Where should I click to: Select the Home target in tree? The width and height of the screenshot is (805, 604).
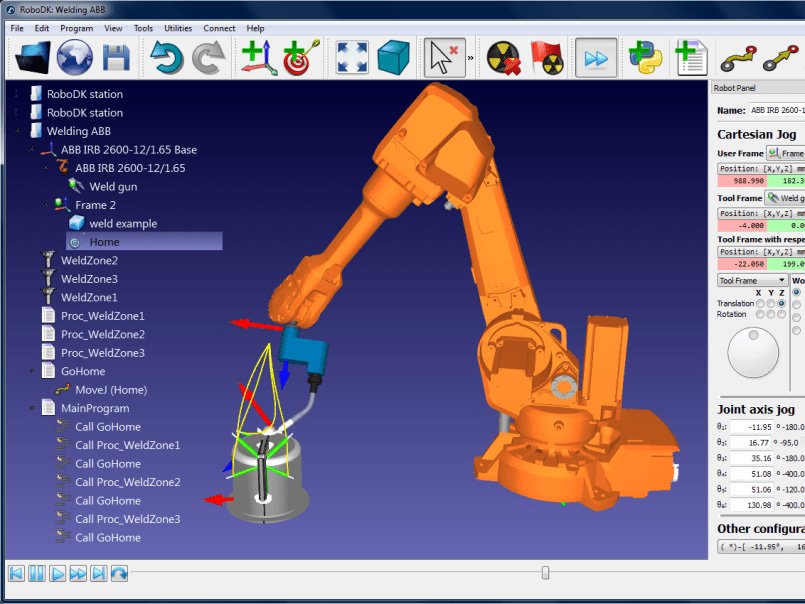click(144, 242)
